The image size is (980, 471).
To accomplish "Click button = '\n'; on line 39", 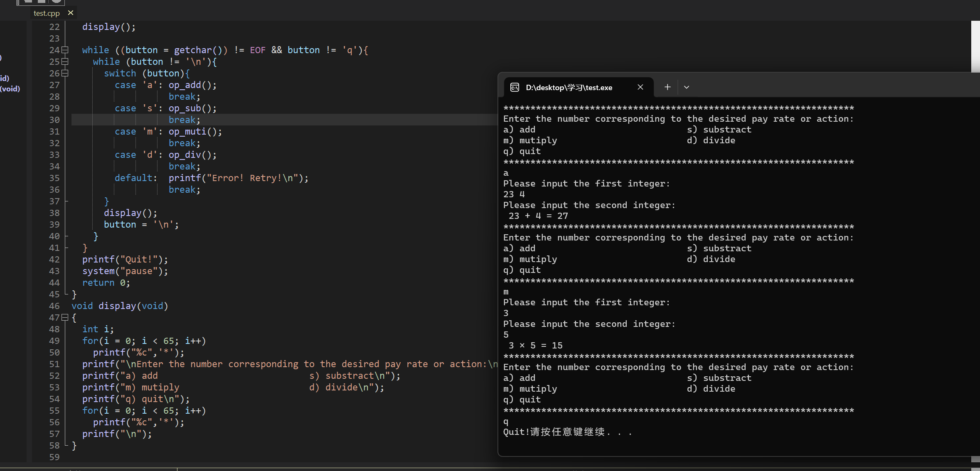I will (x=141, y=225).
